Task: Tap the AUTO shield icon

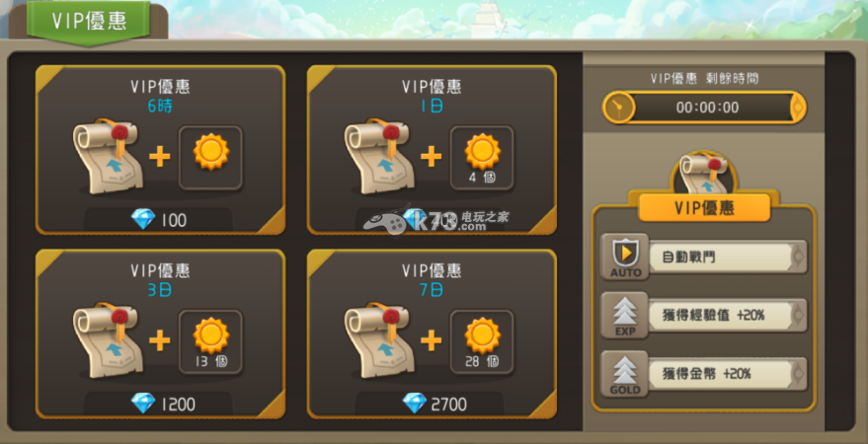Action: [x=625, y=257]
